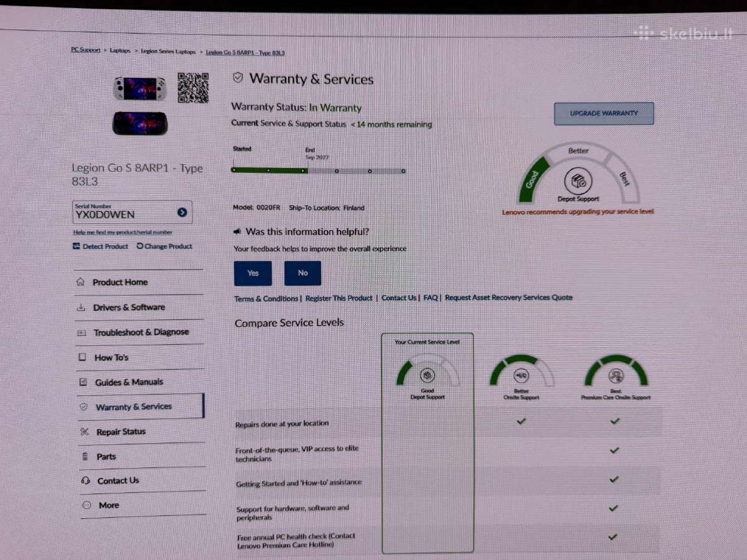Click the Contact Us headset icon

coord(85,481)
